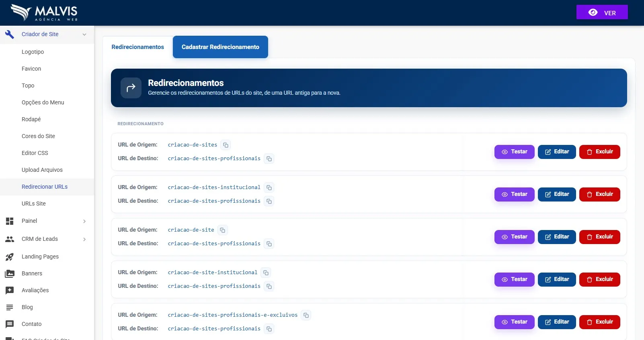
Task: Expand the Painel submenu arrow
Action: 84,221
